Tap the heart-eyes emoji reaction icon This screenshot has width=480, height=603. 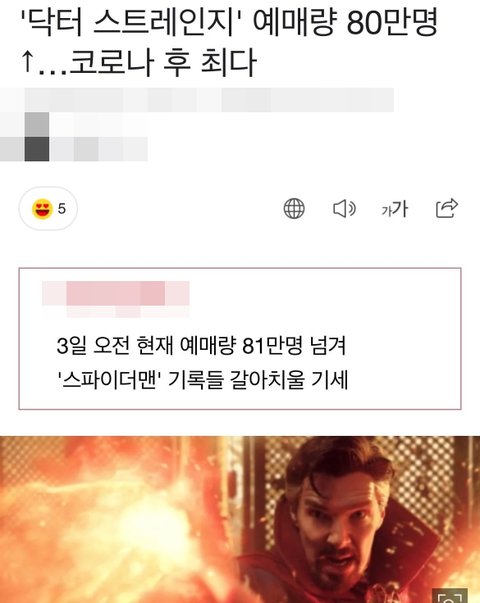(42, 209)
